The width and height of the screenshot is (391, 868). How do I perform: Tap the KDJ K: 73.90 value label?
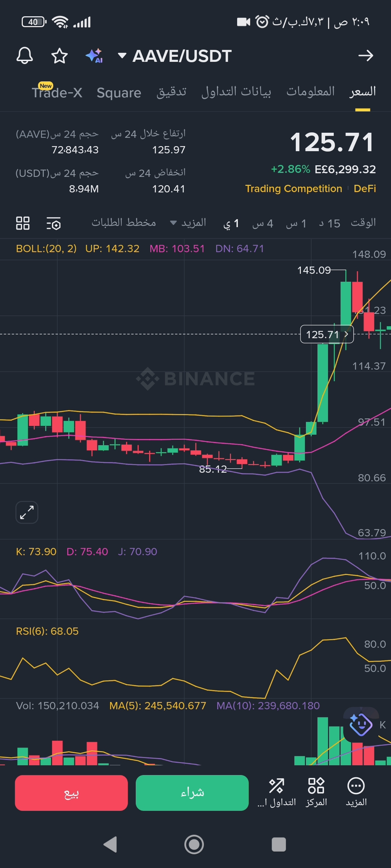tap(36, 552)
